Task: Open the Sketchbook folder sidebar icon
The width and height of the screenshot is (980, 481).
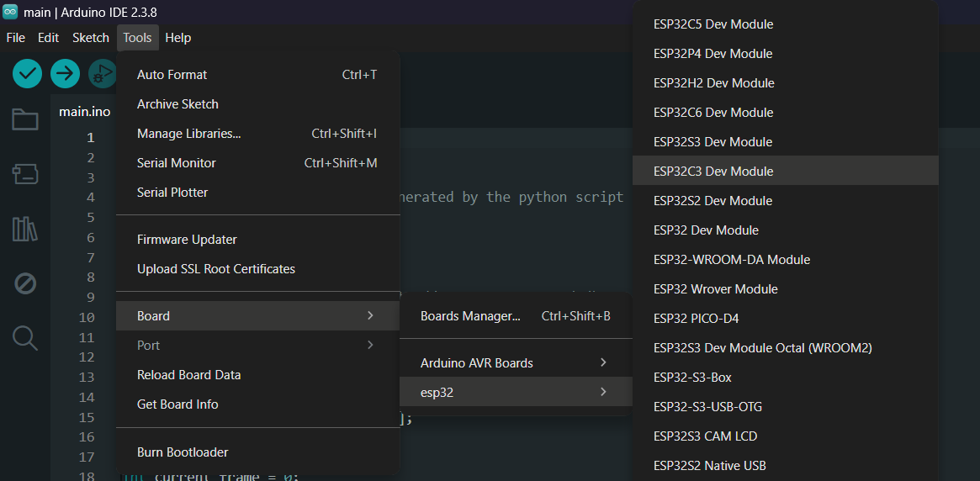Action: (x=25, y=119)
